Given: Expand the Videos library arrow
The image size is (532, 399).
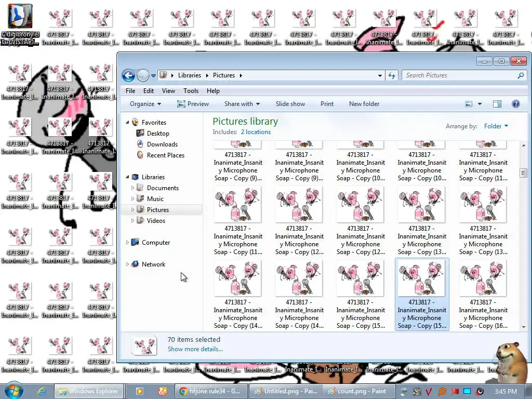Looking at the screenshot, I should pos(132,220).
